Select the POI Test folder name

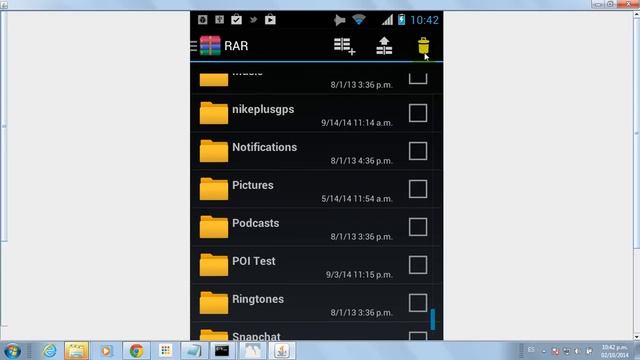click(253, 261)
